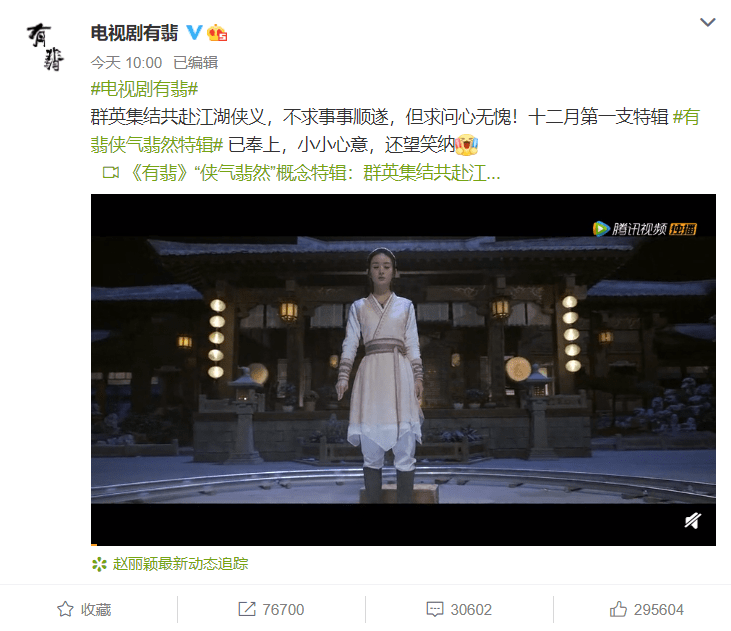The image size is (731, 631).
Task: Open comments via the 30602 bubble icon
Action: pyautogui.click(x=459, y=609)
